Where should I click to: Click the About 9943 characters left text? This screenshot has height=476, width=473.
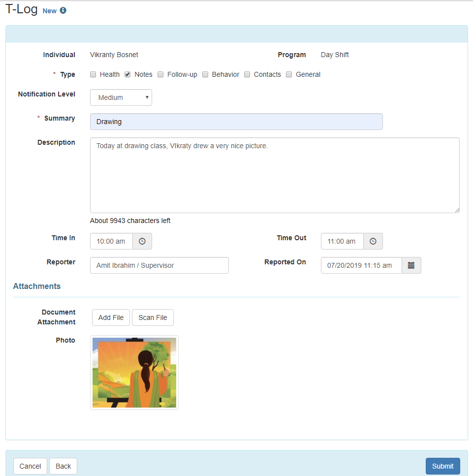130,221
